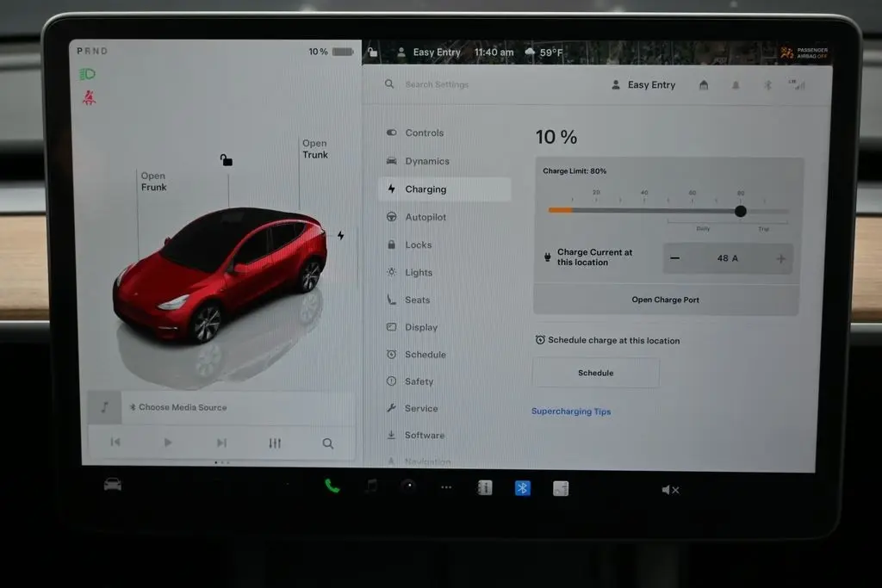The width and height of the screenshot is (882, 588).
Task: Tap the lock icon in top status bar
Action: click(372, 53)
